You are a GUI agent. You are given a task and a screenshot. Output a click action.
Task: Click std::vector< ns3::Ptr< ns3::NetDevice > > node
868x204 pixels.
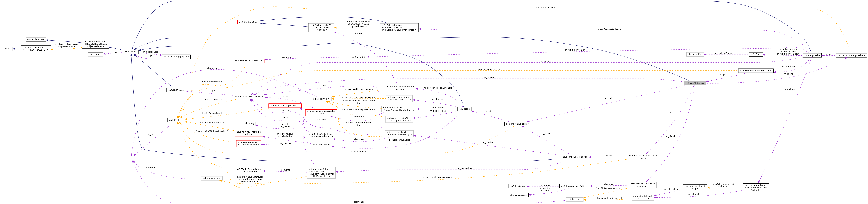pos(399,99)
